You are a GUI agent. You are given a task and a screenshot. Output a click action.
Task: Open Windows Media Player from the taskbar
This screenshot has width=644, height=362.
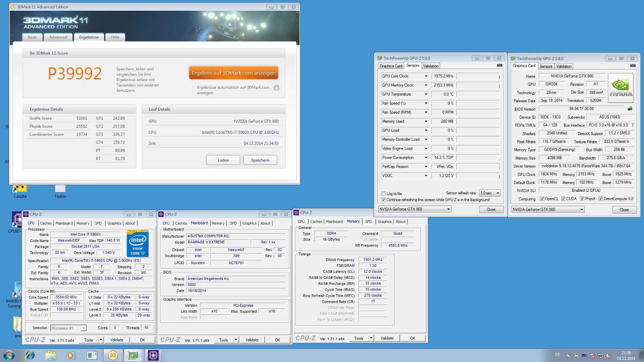[x=71, y=355]
